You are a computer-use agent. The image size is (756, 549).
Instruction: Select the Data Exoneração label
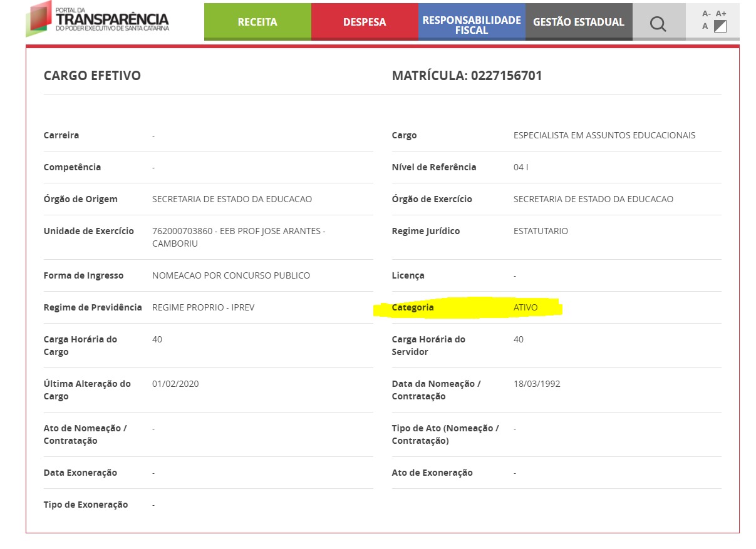pos(80,473)
